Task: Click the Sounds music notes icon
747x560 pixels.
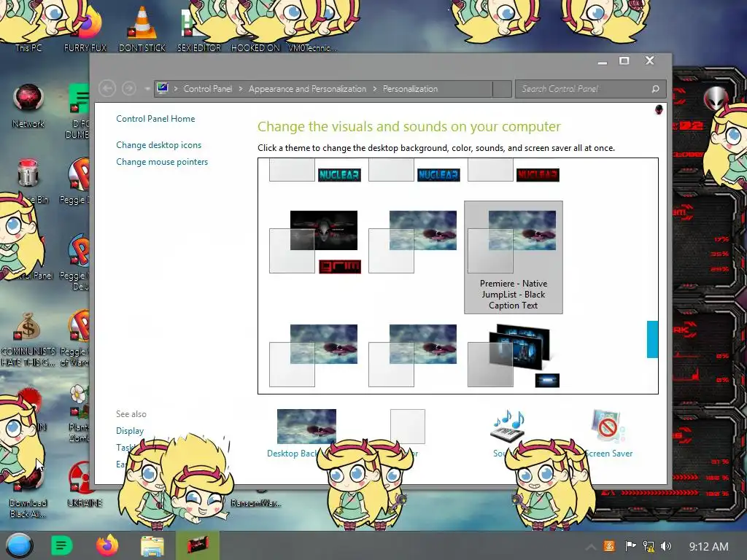Action: click(508, 426)
